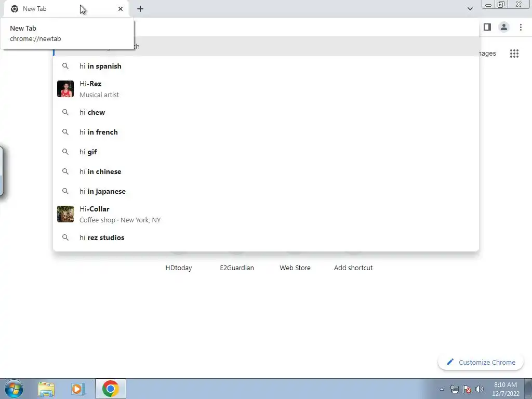
Task: Choose the Hi-Rez musical artist suggestion
Action: coord(266,89)
